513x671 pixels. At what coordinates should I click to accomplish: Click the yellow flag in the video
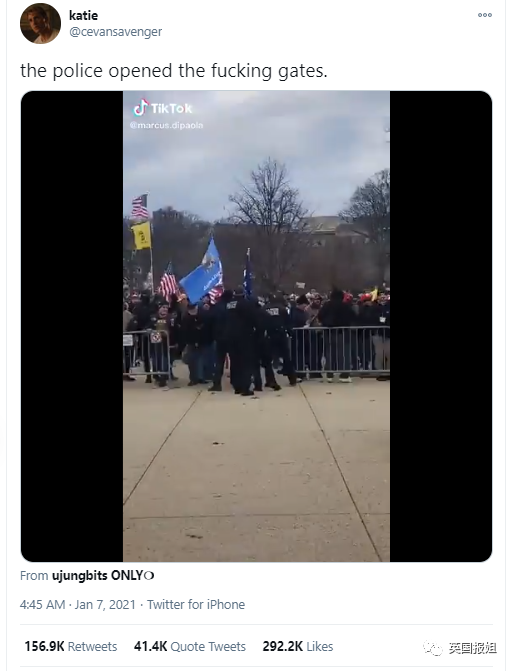click(141, 235)
